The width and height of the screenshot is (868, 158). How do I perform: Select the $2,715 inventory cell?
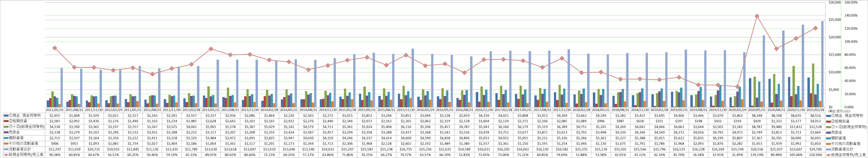[x=55, y=138]
